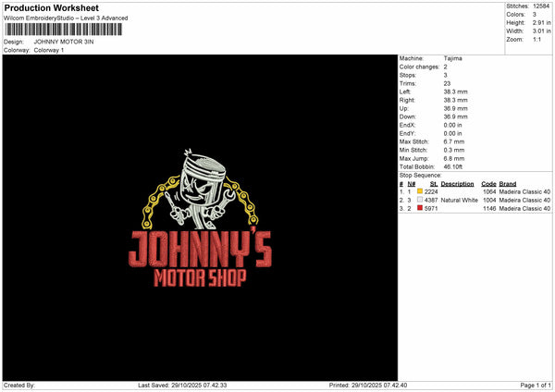Click thread code "1146"
Viewport: 555px width, 392px height.
tap(489, 209)
